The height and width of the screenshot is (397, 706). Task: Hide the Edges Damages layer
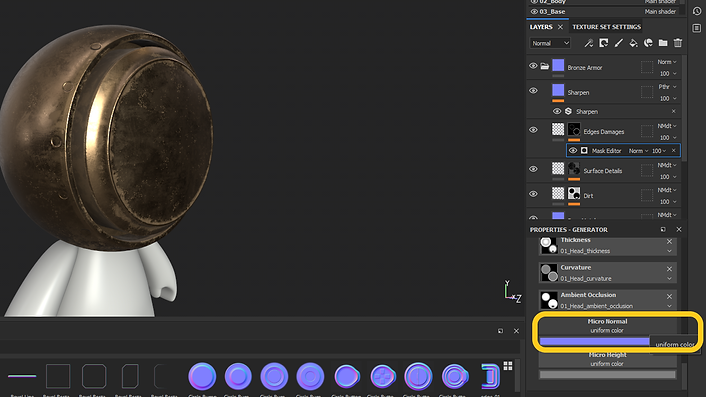point(533,130)
